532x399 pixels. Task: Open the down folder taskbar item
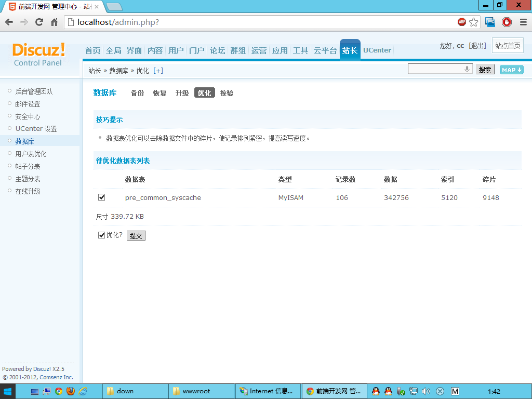pos(136,391)
